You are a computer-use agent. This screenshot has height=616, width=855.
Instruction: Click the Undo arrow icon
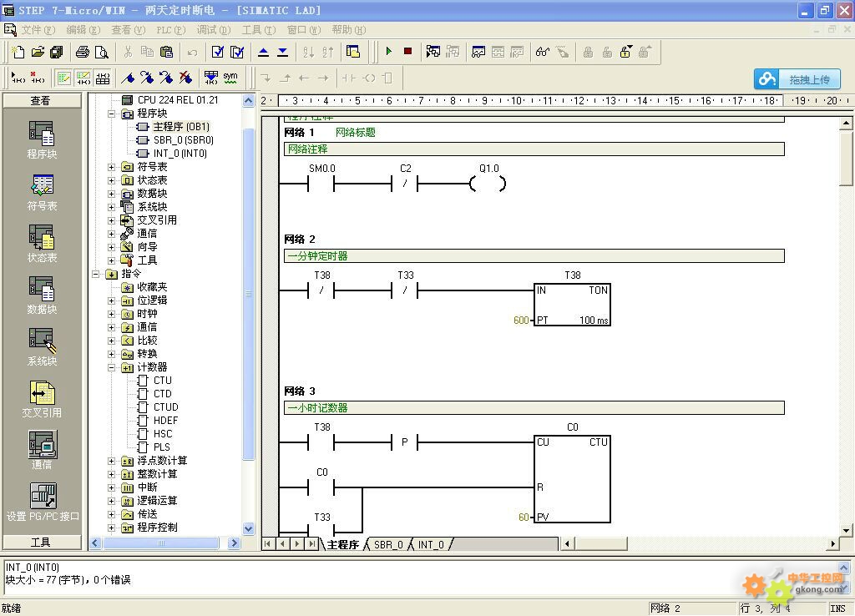(192, 53)
